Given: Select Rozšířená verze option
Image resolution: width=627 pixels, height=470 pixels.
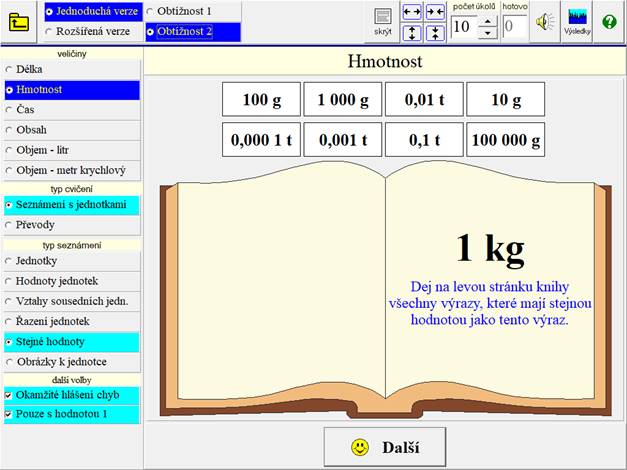Looking at the screenshot, I should tap(93, 31).
